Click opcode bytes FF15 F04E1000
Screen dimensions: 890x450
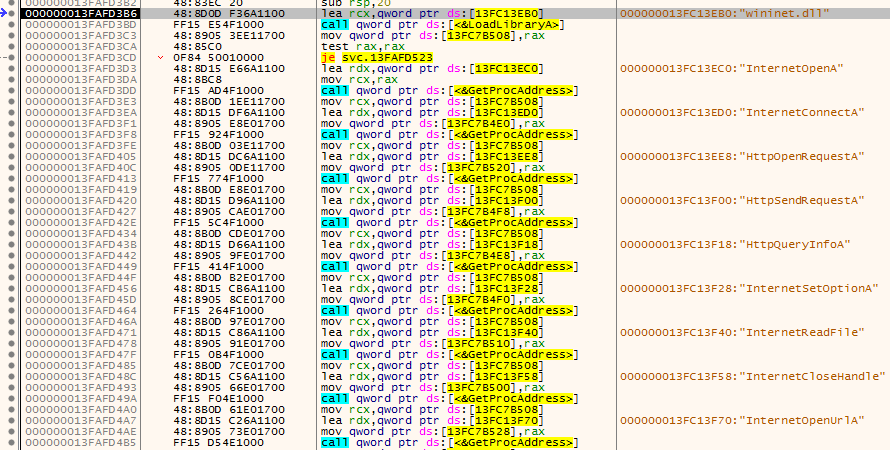[x=219, y=398]
